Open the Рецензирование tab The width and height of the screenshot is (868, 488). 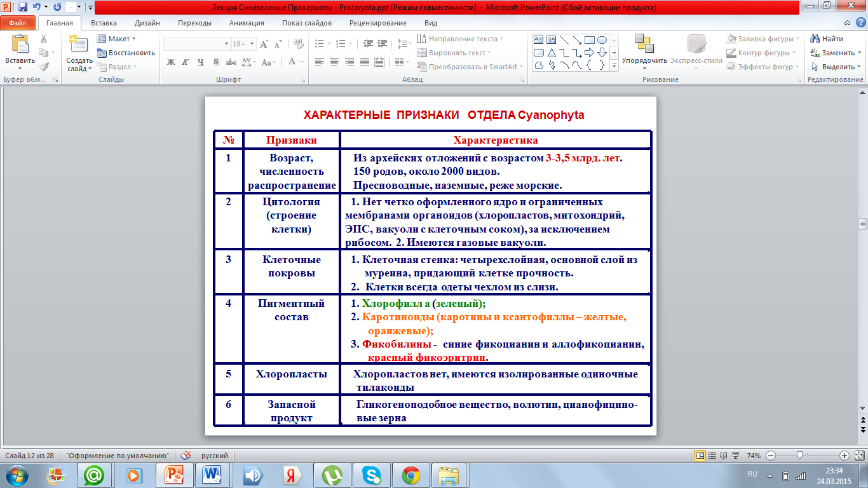(378, 23)
